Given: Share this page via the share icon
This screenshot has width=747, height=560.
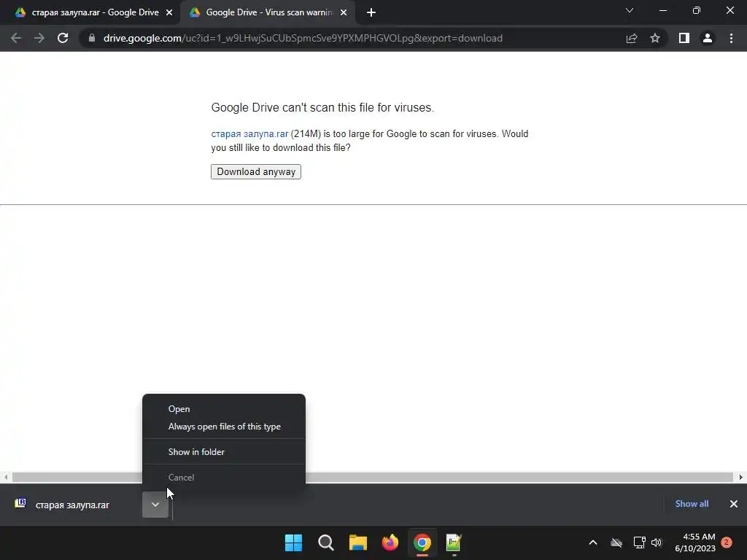Looking at the screenshot, I should (632, 38).
